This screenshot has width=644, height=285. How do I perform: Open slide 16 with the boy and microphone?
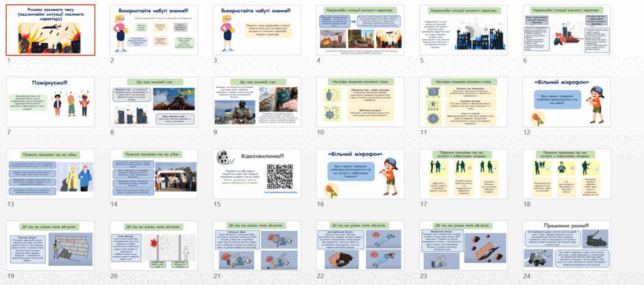360,174
